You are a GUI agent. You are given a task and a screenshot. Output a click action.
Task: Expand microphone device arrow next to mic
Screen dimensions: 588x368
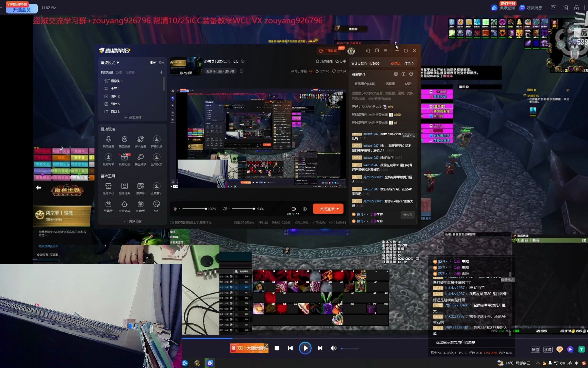click(179, 209)
